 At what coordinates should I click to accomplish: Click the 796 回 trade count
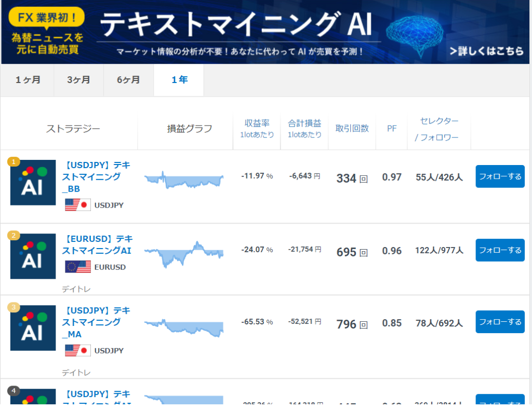click(352, 324)
